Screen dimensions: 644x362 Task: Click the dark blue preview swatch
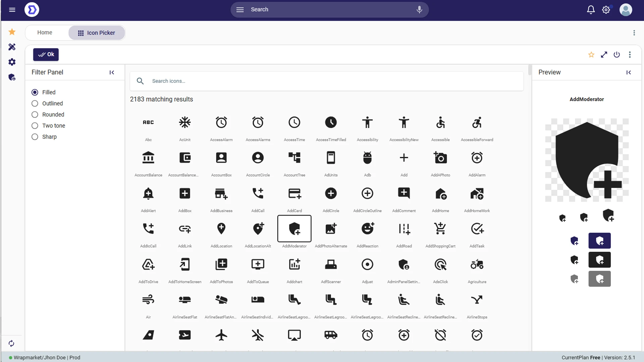[599, 241]
